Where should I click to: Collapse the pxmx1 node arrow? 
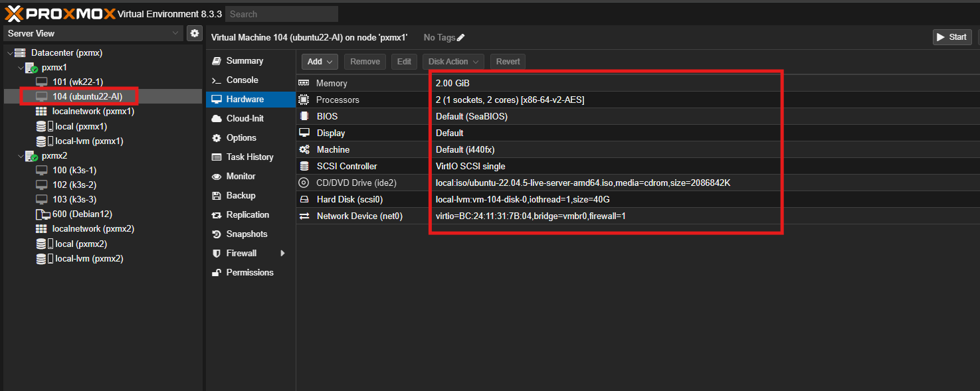[x=20, y=68]
